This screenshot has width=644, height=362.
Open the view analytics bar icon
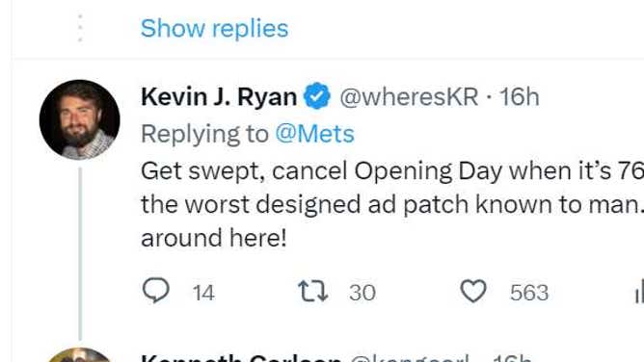[x=639, y=291]
